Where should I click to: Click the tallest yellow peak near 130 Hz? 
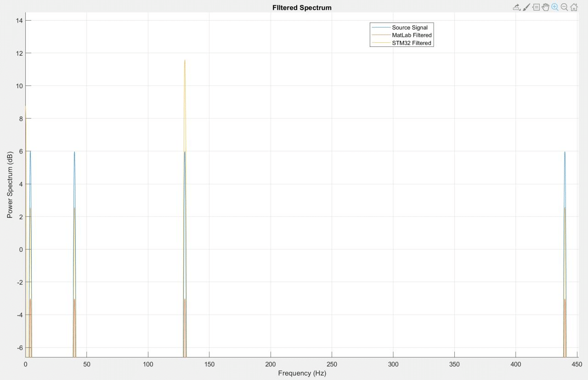tap(185, 61)
